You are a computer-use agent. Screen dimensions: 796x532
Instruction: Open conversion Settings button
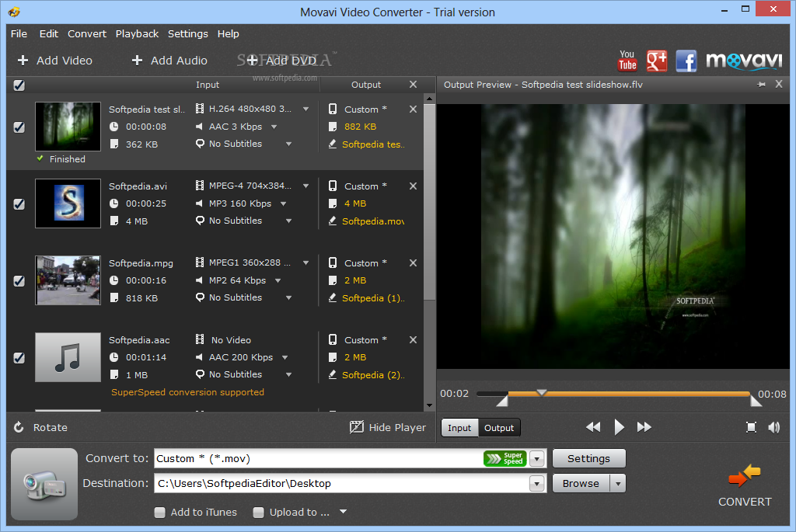(589, 458)
